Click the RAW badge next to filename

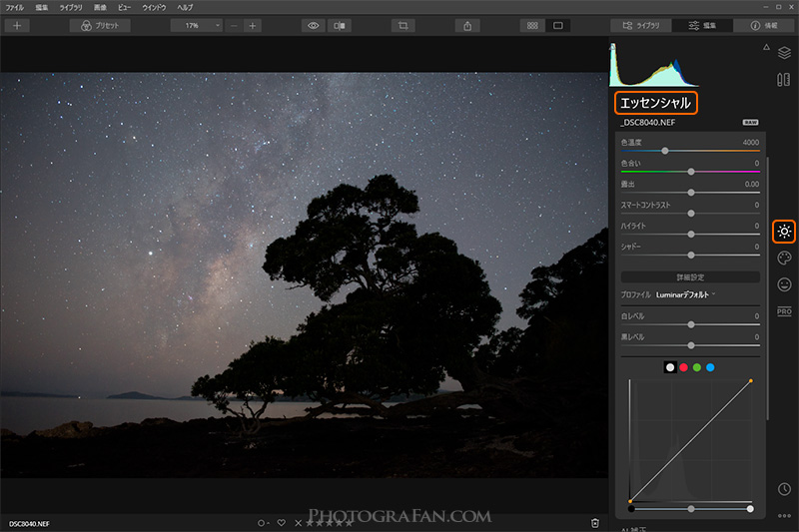pos(750,122)
